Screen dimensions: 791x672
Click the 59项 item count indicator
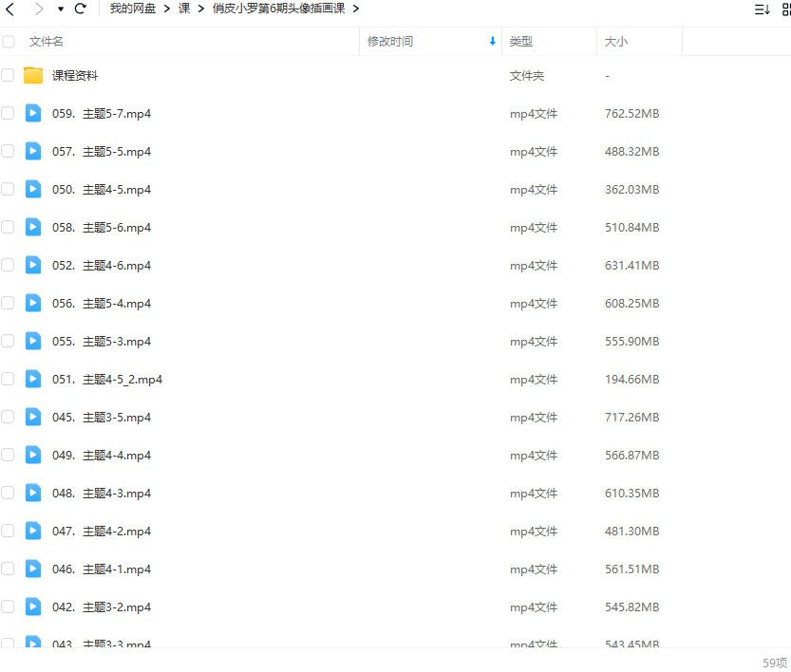click(772, 663)
